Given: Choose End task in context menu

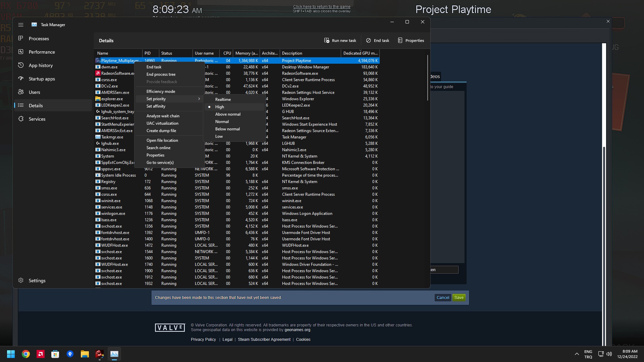Looking at the screenshot, I should 169,67.
